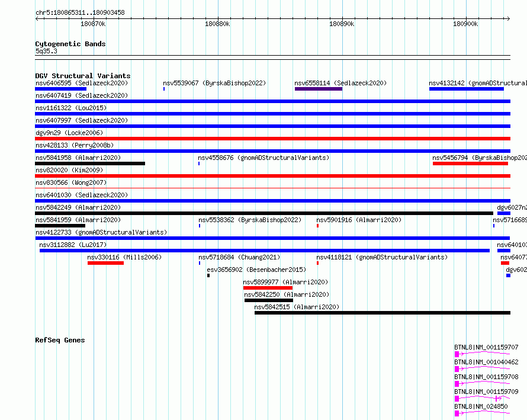The width and height of the screenshot is (527, 420).
Task: Click nsv5899977 (Almarri2020) variant label
Action: click(x=285, y=282)
